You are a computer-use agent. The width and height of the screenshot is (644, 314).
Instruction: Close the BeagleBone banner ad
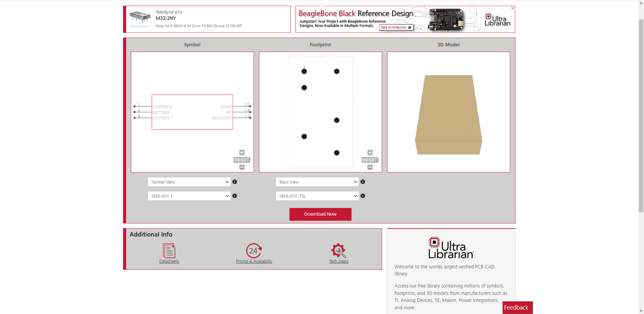pyautogui.click(x=513, y=8)
